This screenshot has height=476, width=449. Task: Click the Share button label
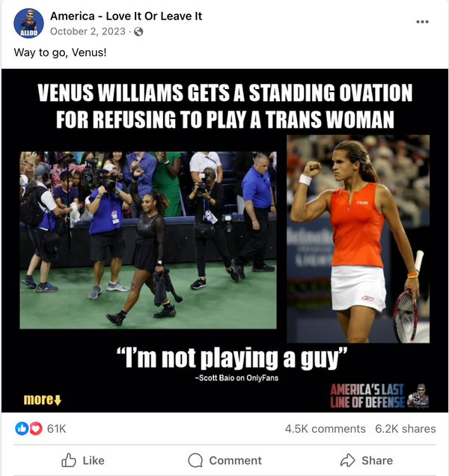(x=377, y=460)
